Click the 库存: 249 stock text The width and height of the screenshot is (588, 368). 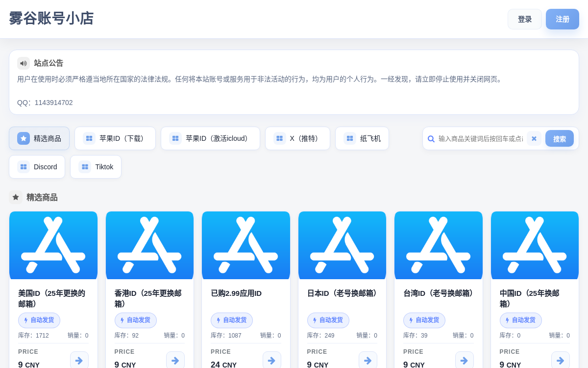pos(321,336)
